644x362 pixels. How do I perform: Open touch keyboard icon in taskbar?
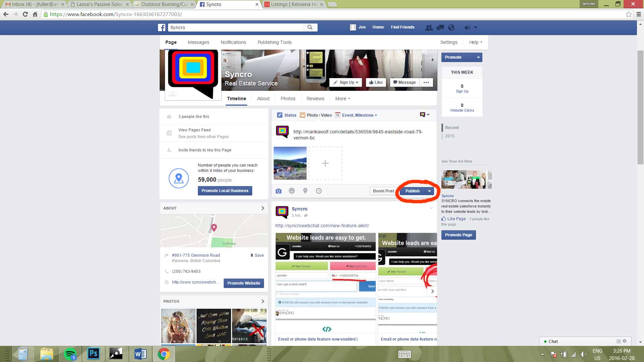coord(405,354)
